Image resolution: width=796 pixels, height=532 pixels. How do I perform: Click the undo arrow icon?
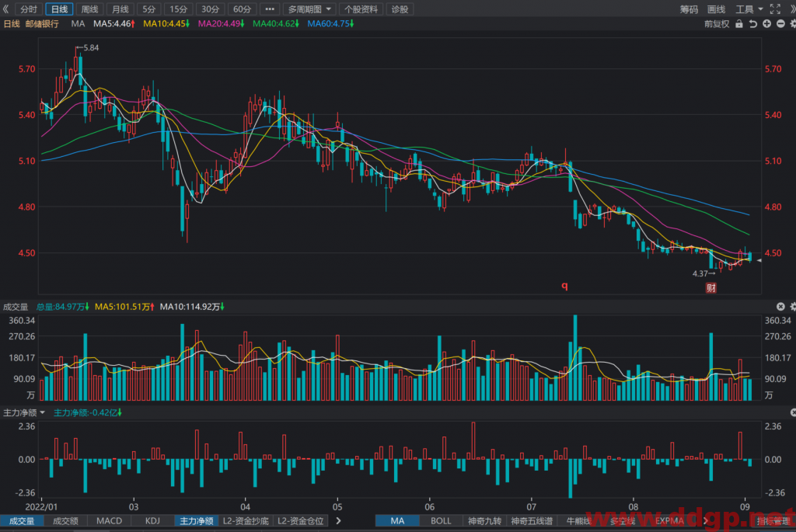coord(752,24)
